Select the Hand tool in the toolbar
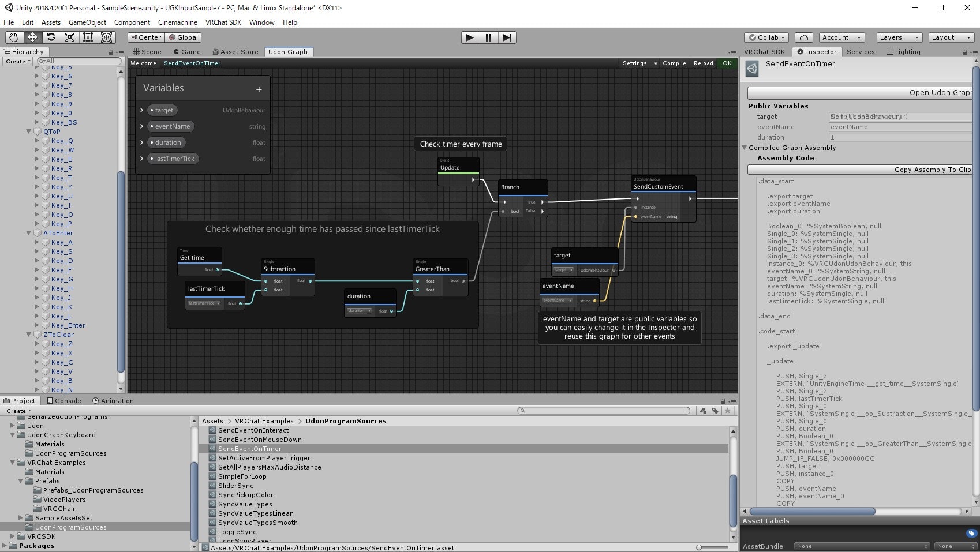 (x=13, y=37)
